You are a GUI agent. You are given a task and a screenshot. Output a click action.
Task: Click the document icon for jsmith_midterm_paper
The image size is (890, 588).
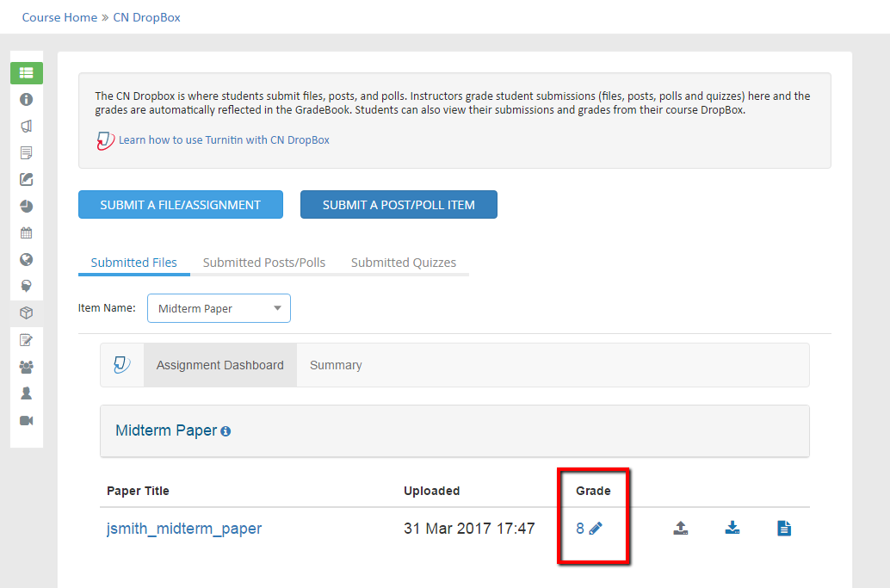(x=784, y=529)
